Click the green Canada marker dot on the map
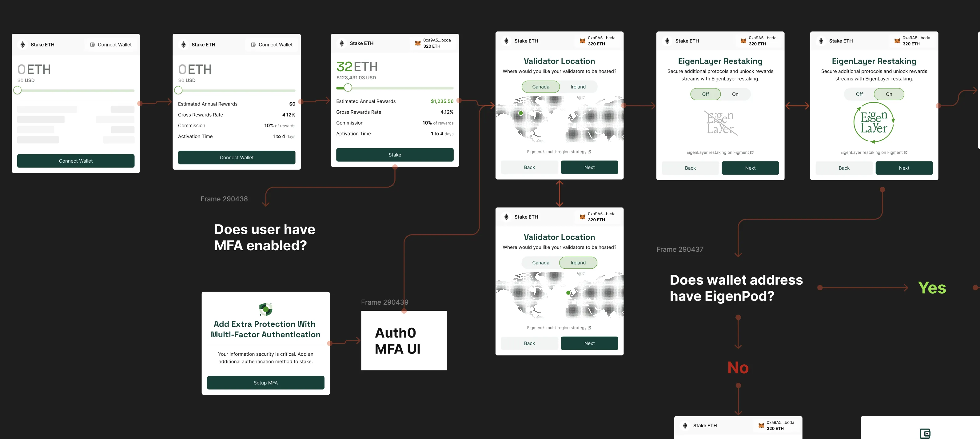980x439 pixels. click(x=521, y=113)
